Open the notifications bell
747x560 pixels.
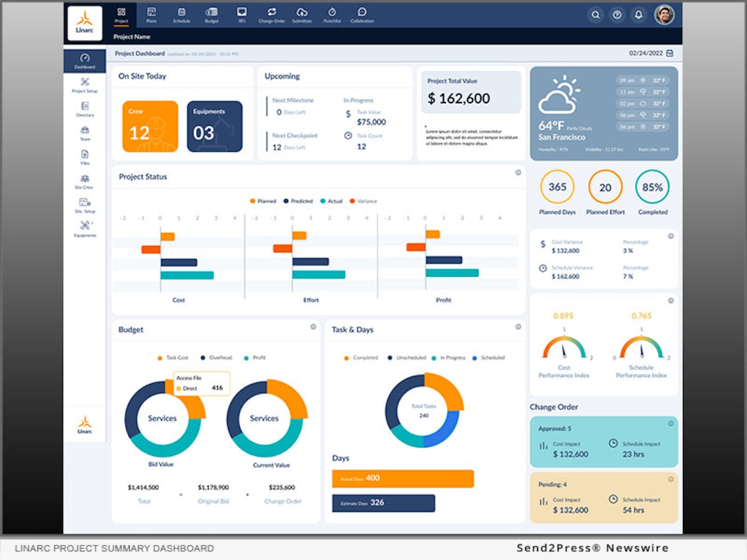(x=639, y=15)
